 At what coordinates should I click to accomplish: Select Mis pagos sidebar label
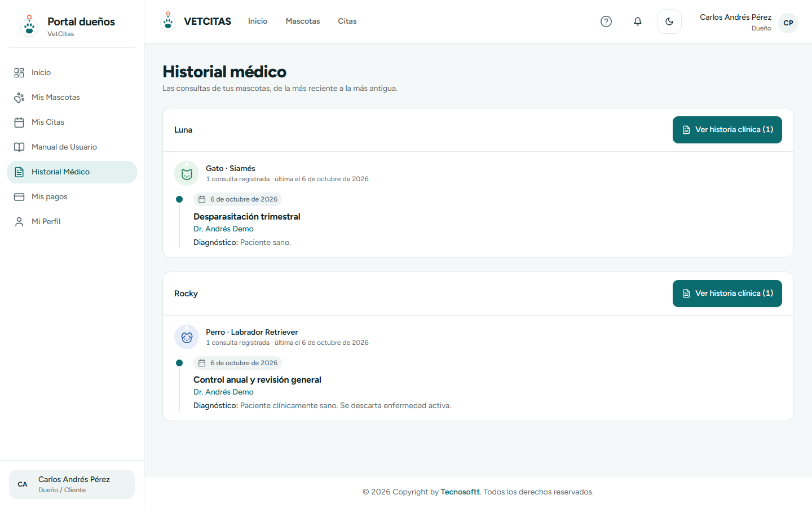[50, 197]
